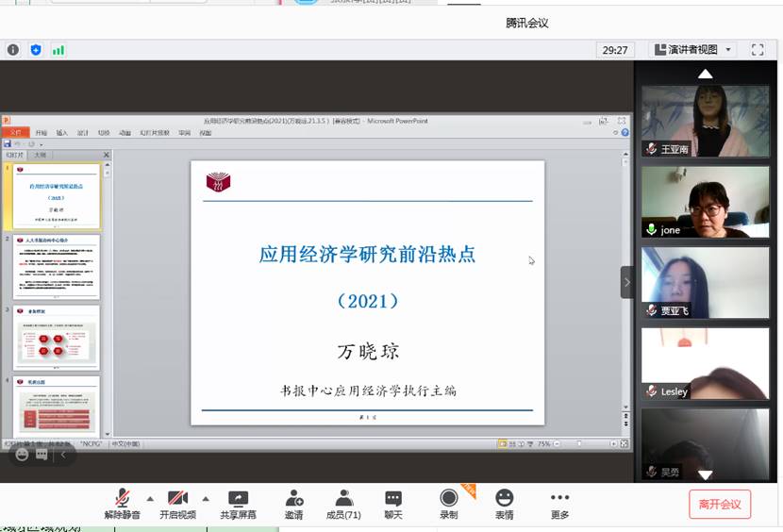783x532 pixels.
Task: Open the 聊天 chat panel
Action: coord(393,505)
